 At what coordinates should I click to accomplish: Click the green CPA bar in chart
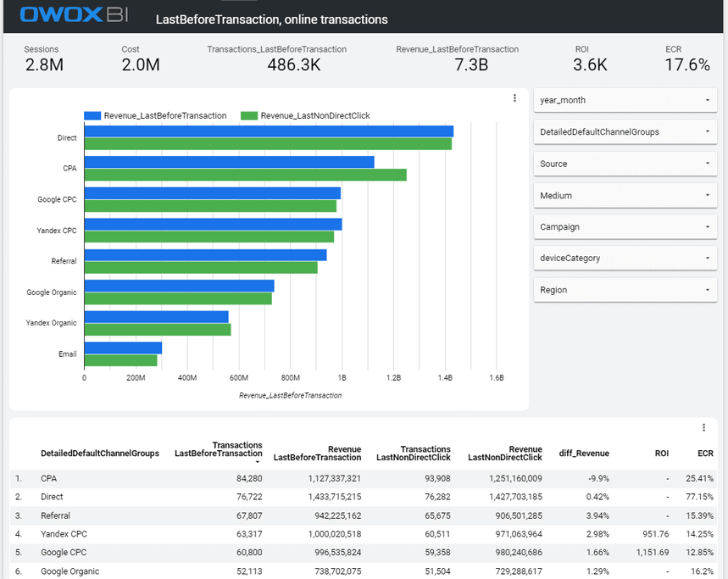click(245, 175)
